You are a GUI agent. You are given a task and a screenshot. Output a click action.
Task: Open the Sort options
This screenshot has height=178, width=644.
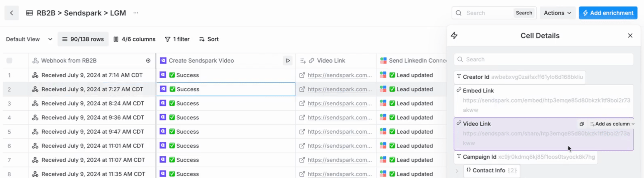(209, 39)
